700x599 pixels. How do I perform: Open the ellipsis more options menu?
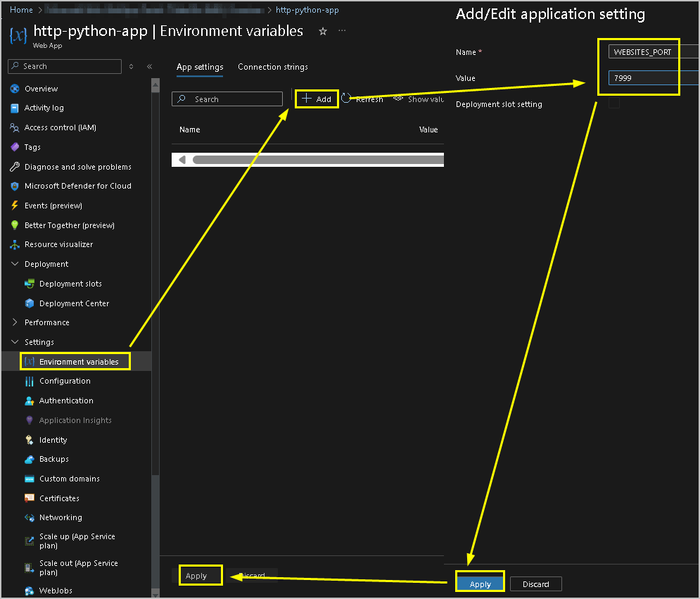pyautogui.click(x=342, y=31)
